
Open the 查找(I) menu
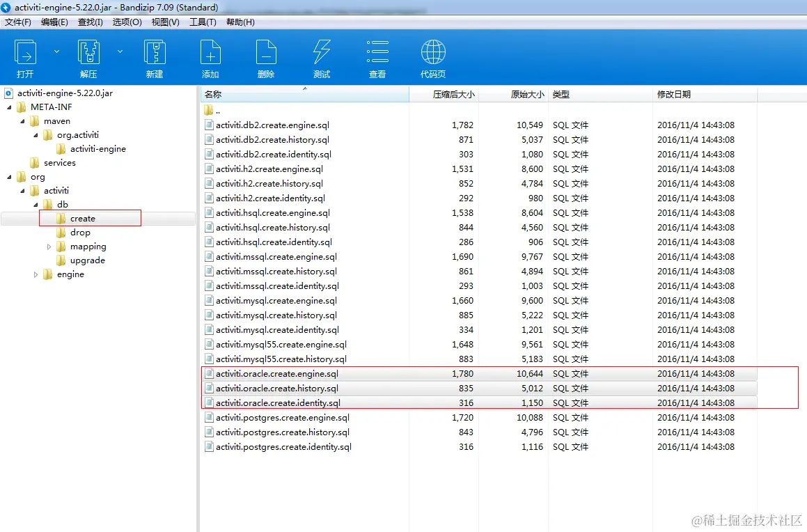pos(90,22)
